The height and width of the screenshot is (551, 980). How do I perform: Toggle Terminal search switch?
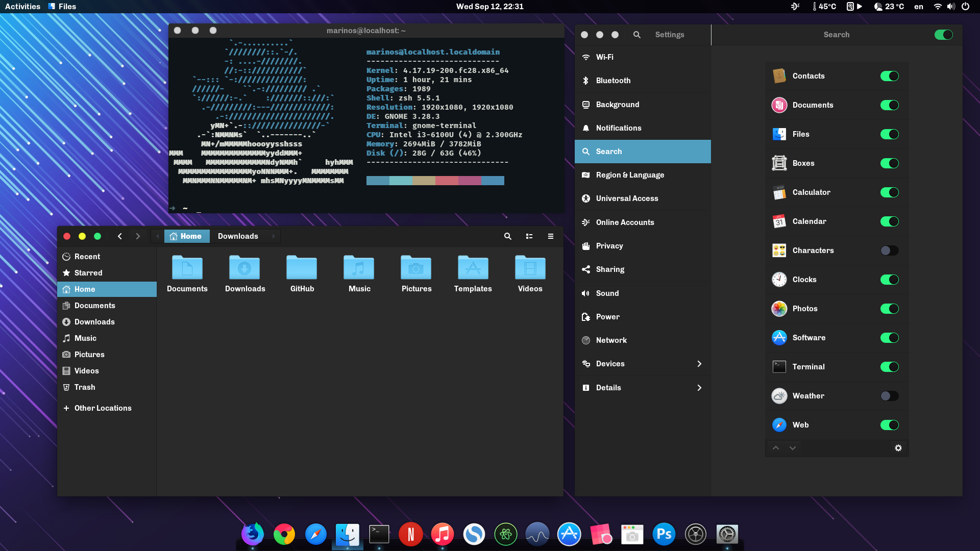click(890, 367)
